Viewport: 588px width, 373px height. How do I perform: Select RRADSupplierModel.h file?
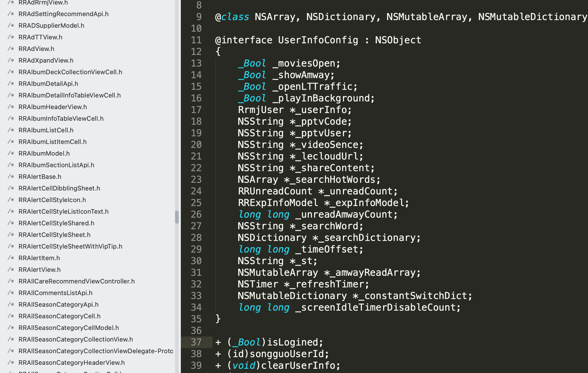51,26
